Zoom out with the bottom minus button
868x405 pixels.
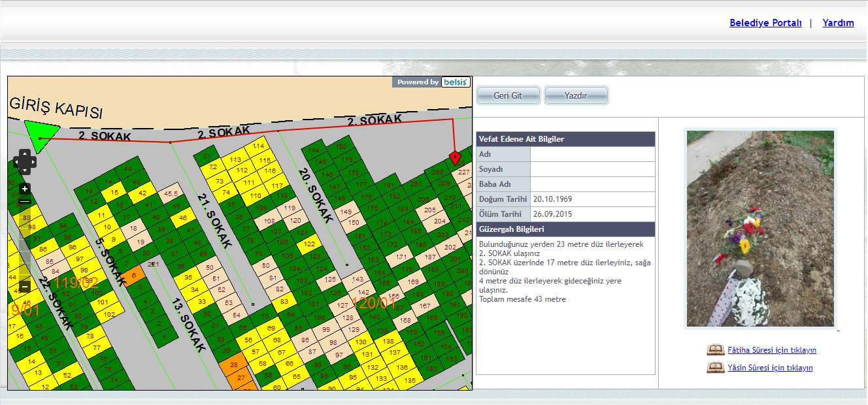25,286
